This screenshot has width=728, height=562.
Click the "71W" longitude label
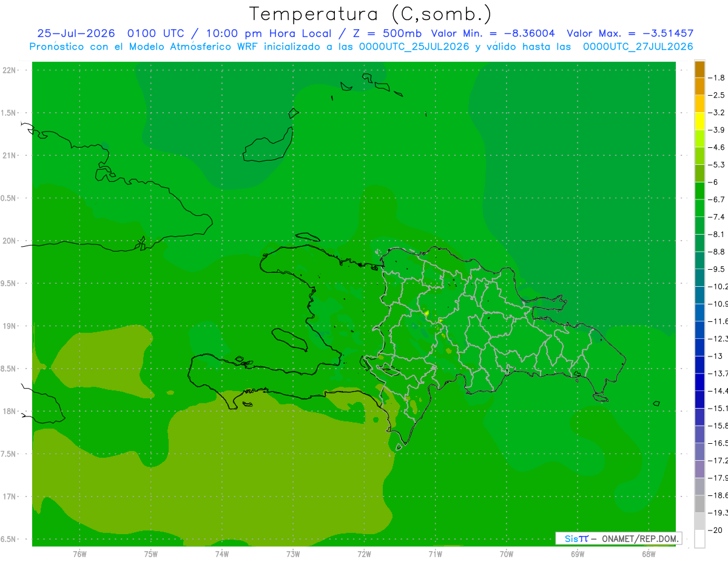point(435,554)
